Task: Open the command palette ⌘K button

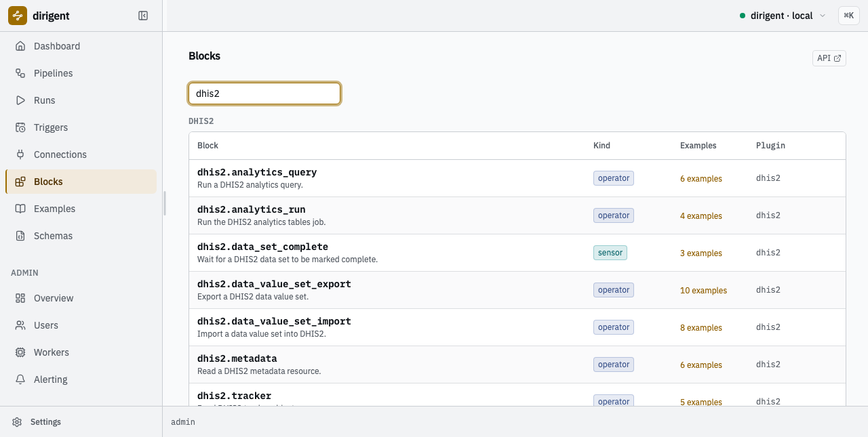Action: 849,16
